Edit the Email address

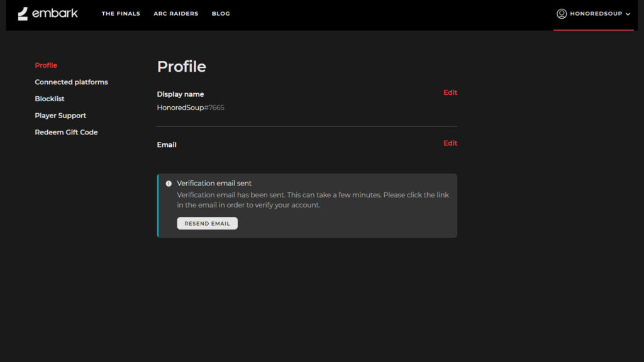tap(450, 143)
